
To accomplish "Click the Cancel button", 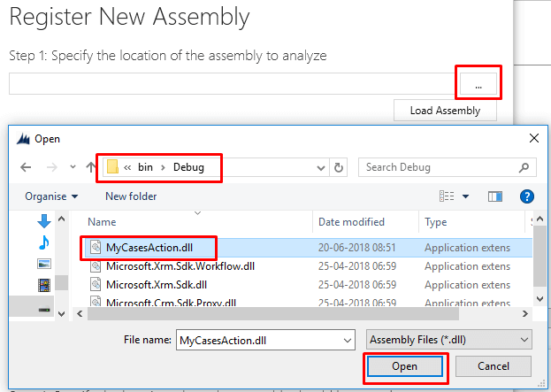I will (494, 366).
